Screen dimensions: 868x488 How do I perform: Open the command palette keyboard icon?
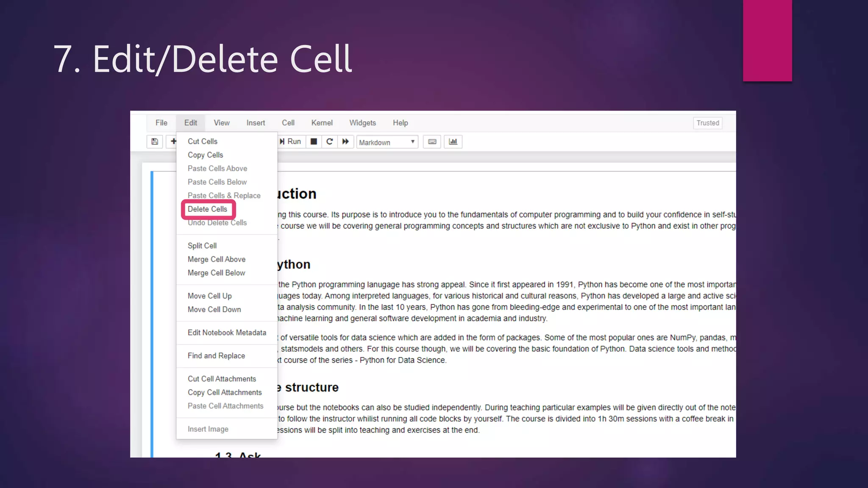coord(432,141)
